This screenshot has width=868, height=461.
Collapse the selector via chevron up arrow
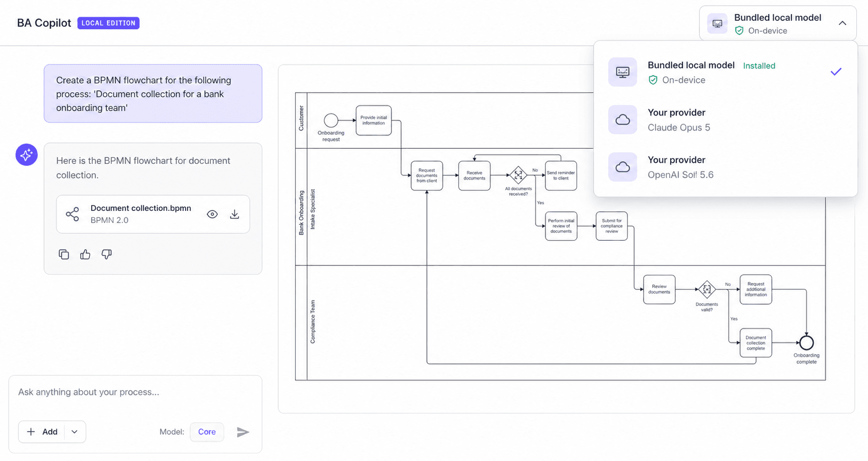pos(842,23)
